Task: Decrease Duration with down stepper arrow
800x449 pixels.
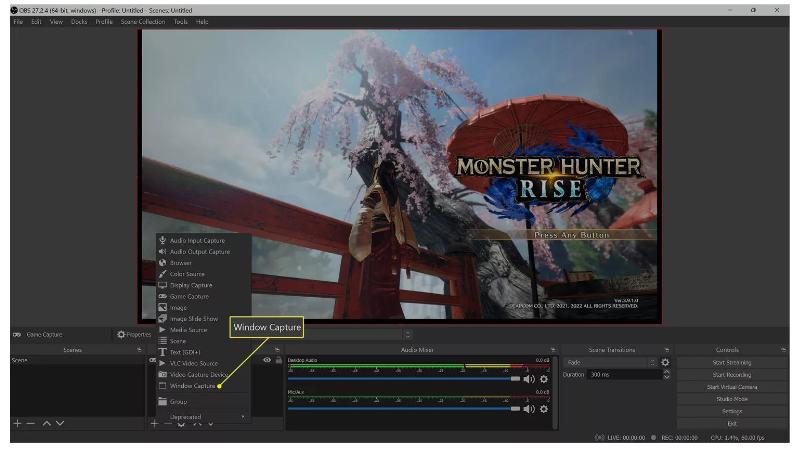Action: tap(666, 378)
